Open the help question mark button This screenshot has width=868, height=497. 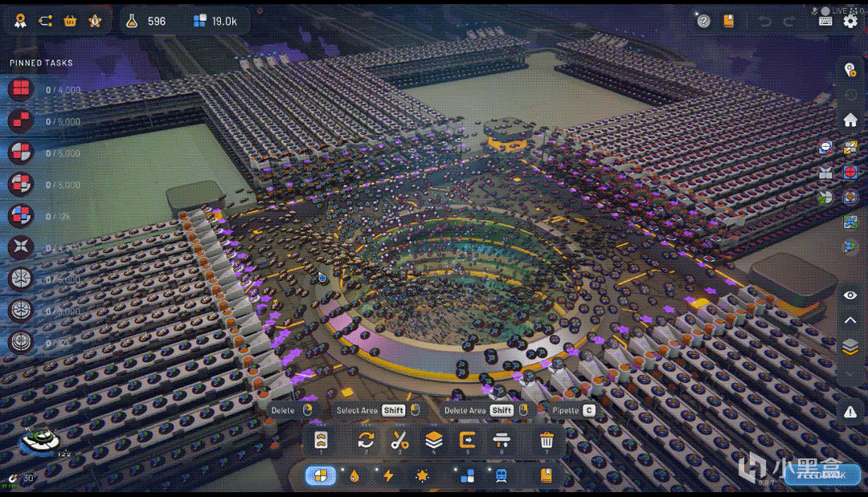coord(703,21)
